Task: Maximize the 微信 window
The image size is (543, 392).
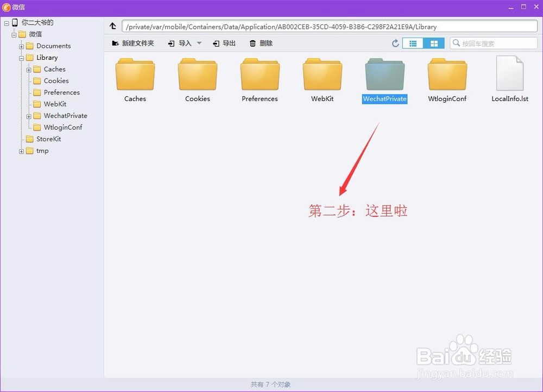Action: (x=523, y=7)
